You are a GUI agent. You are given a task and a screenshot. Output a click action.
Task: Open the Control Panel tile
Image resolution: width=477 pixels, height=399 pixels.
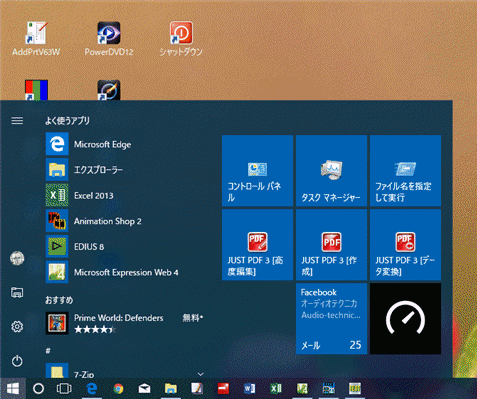tap(257, 171)
